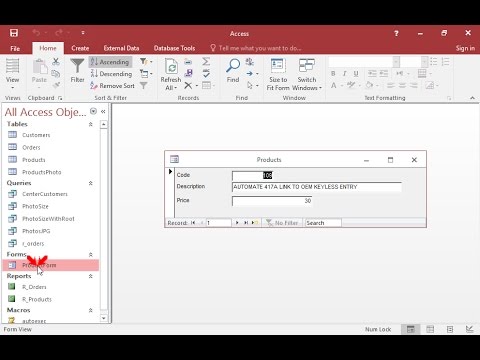Switch to Layout View in status bar
This screenshot has width=480, height=360.
[450, 329]
